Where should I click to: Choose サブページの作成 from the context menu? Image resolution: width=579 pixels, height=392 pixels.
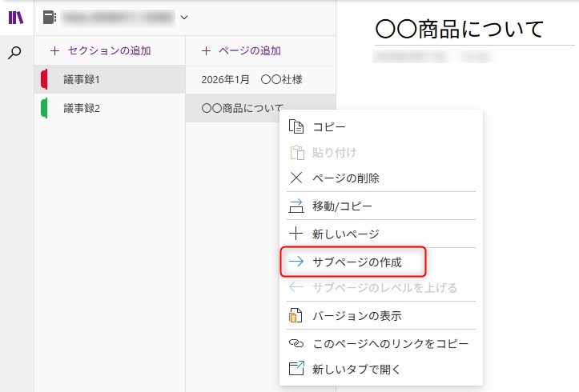[x=356, y=262]
